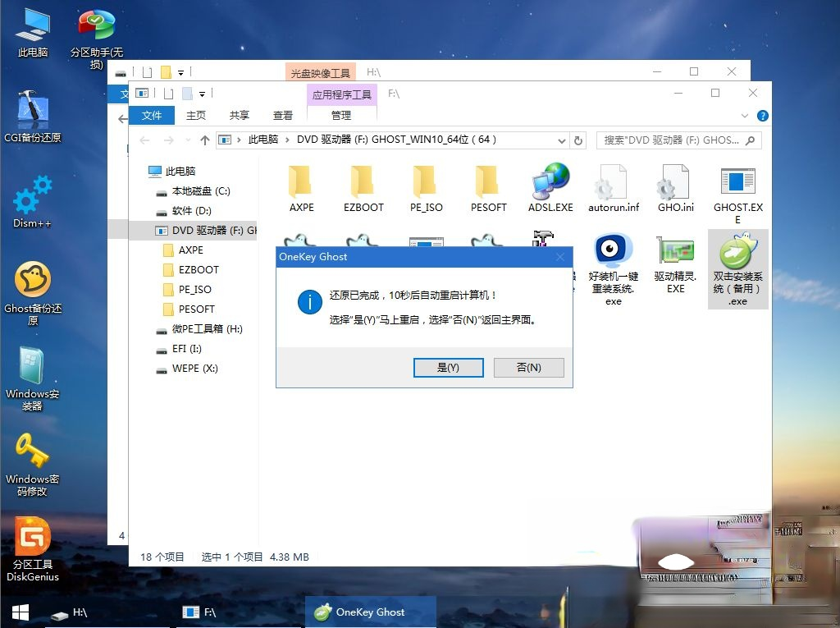Screen dimensions: 840x628
Task: Select the AXPE folder in file pane
Action: (301, 189)
